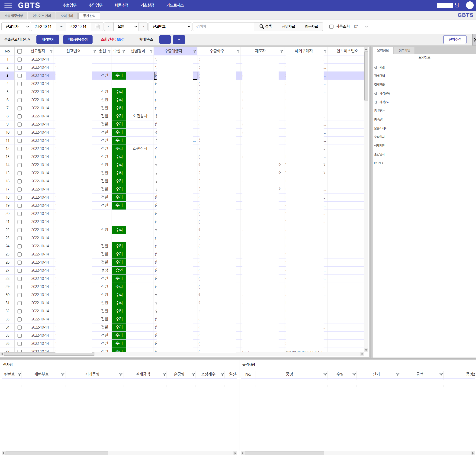Open the 수입업무 menu
The image size is (476, 455).
tap(95, 5)
